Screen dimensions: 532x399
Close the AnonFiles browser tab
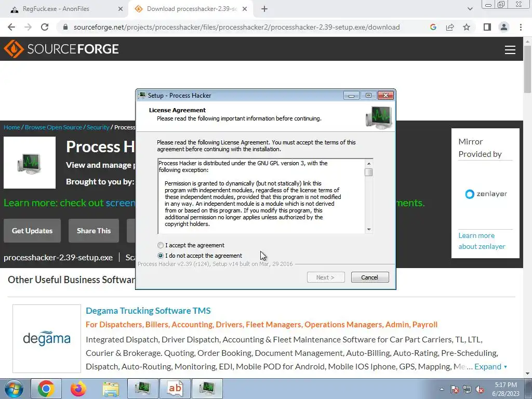click(120, 9)
